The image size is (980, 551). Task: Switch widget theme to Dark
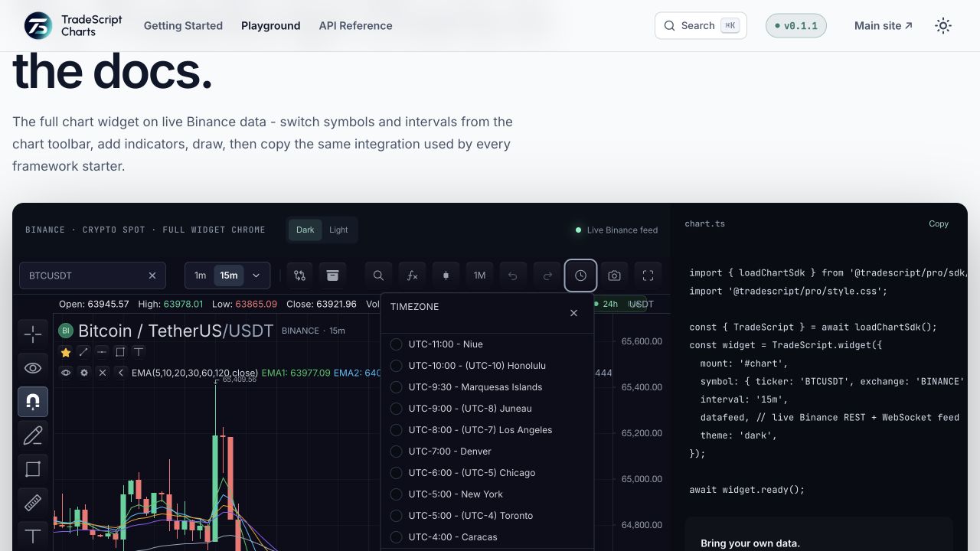(305, 230)
